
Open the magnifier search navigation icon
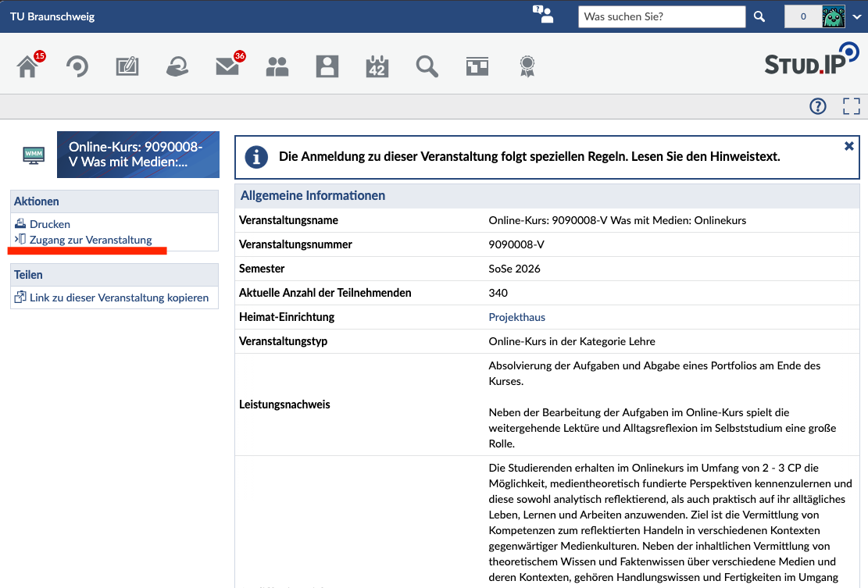(x=427, y=66)
